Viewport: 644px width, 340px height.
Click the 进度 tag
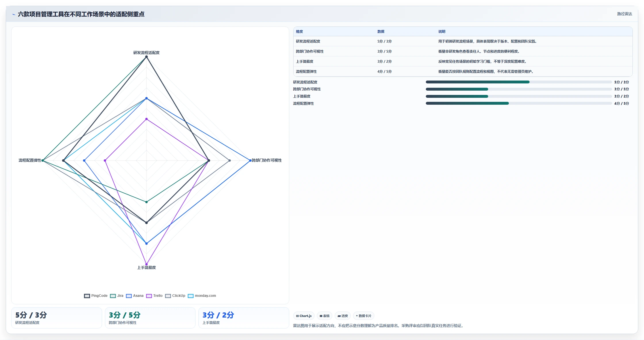coord(343,316)
